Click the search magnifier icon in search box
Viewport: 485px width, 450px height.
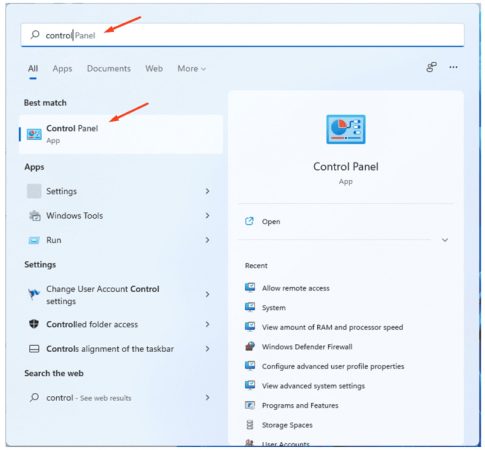click(x=35, y=35)
